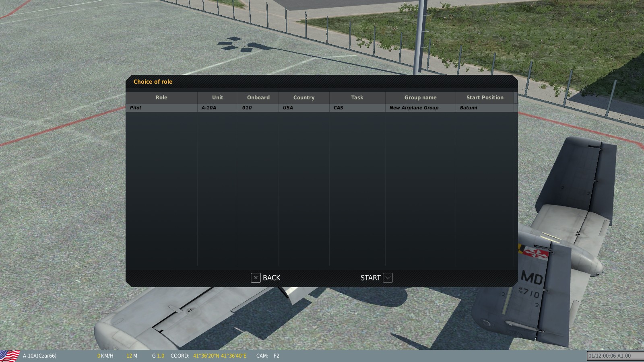Image resolution: width=644 pixels, height=362 pixels.
Task: Click the BACK button X icon
Action: pos(256,278)
